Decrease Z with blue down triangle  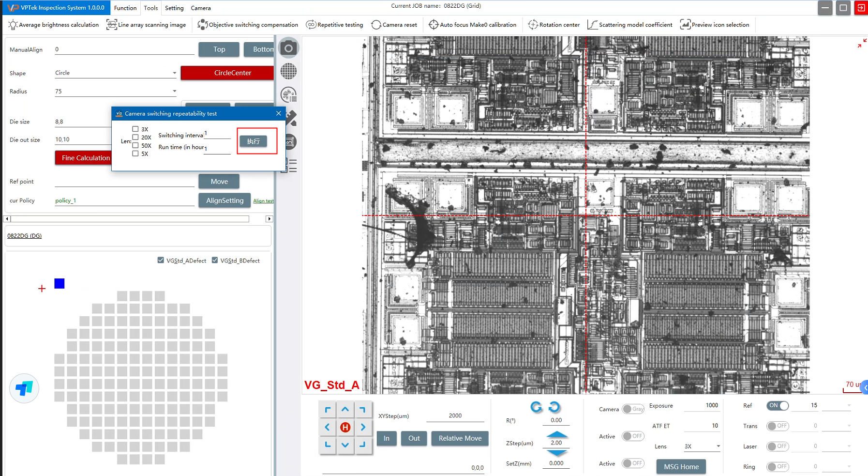(556, 453)
